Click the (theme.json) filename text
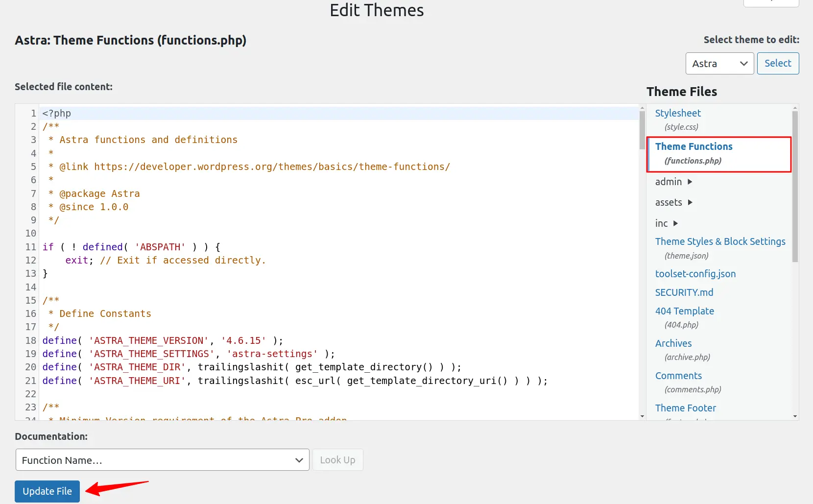Screen dimensions: 813x504 [x=686, y=256]
